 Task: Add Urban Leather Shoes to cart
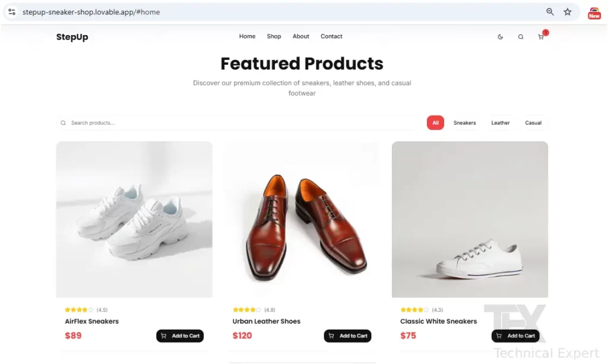(x=348, y=335)
